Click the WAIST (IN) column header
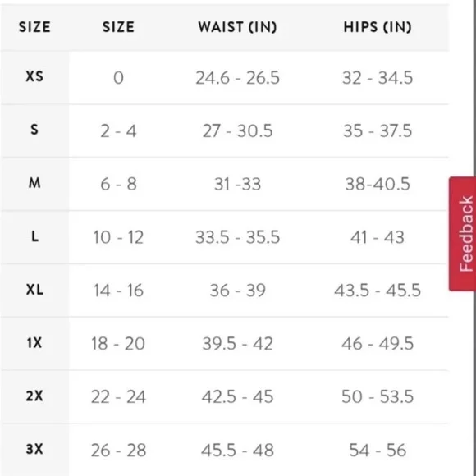The height and width of the screenshot is (476, 476). pos(237,27)
